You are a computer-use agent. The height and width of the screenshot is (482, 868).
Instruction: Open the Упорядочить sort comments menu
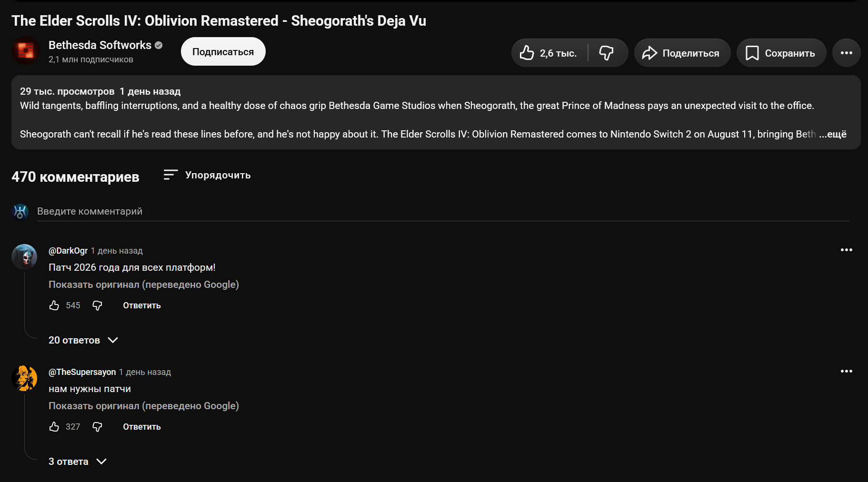click(x=207, y=175)
